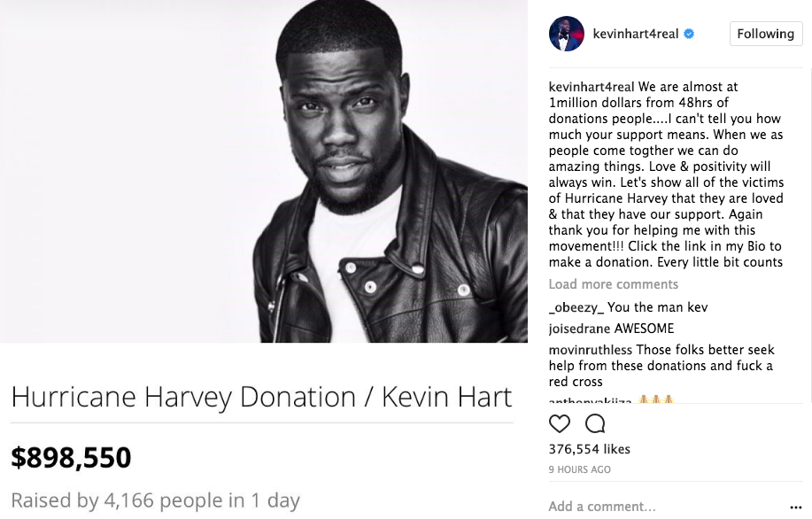Open comments via the speech bubble icon
This screenshot has height=519, width=812.
pyautogui.click(x=595, y=423)
